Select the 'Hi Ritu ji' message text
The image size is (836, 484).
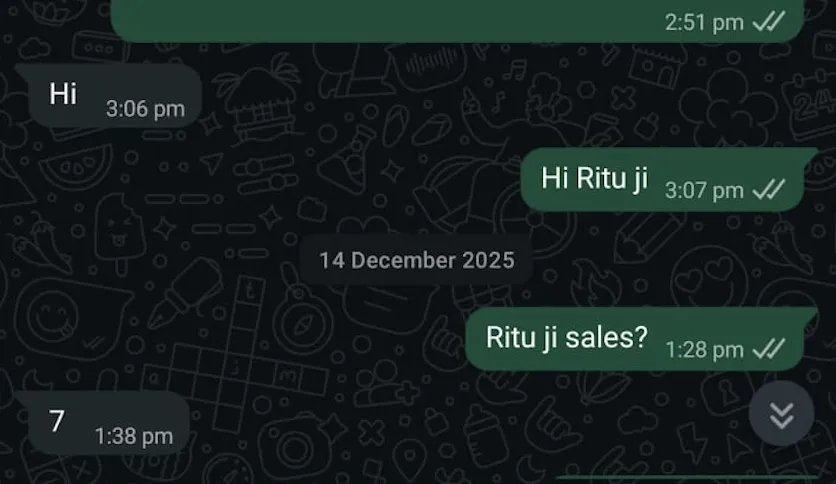[594, 178]
